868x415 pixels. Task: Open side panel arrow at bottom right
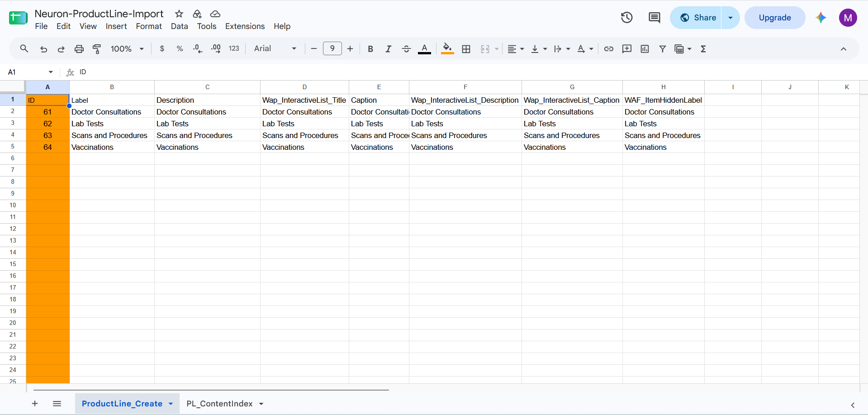coord(853,405)
